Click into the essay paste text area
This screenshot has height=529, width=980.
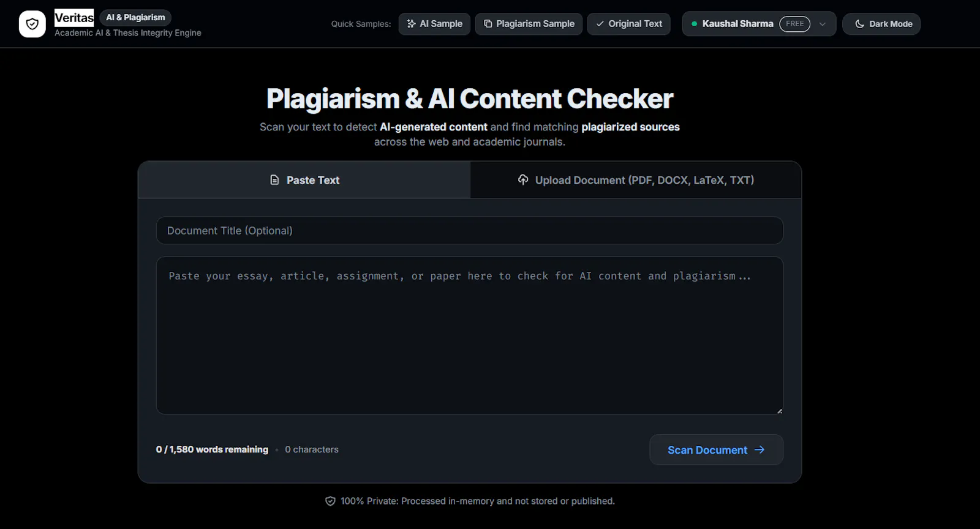[470, 336]
